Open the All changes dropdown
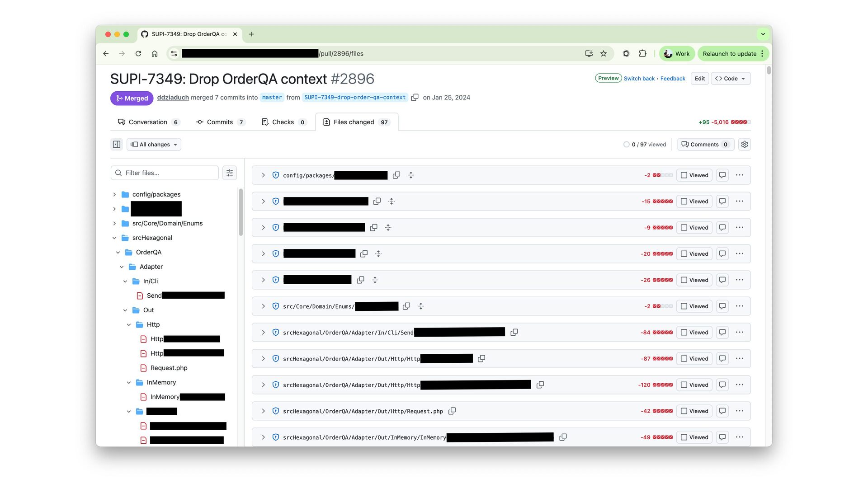Image resolution: width=868 pixels, height=488 pixels. (154, 145)
